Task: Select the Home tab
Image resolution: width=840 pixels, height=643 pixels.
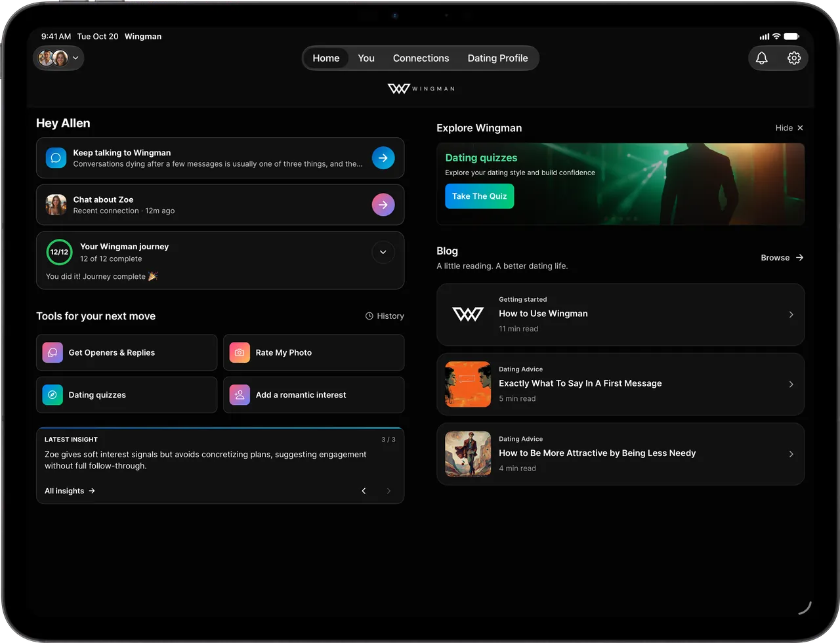Action: 326,58
